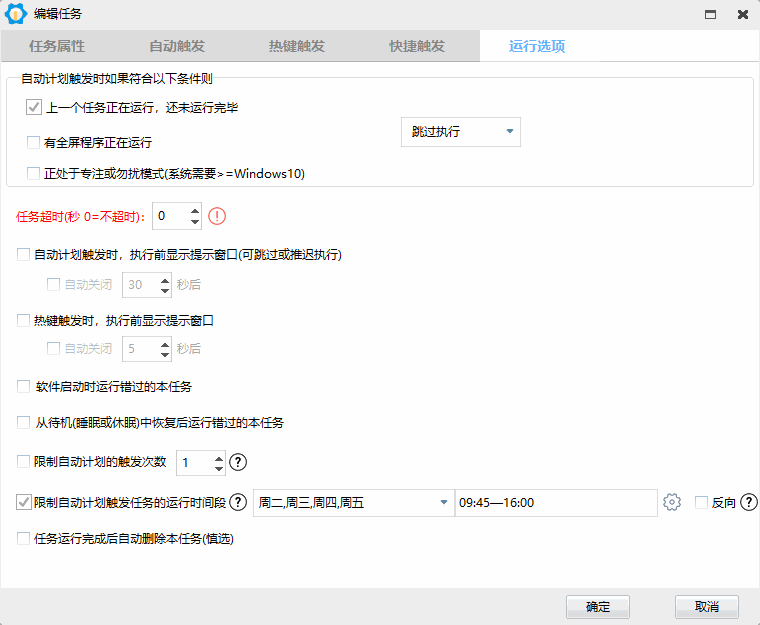The height and width of the screenshot is (625, 760).
Task: Maximize the 编辑任务 window
Action: coord(710,15)
